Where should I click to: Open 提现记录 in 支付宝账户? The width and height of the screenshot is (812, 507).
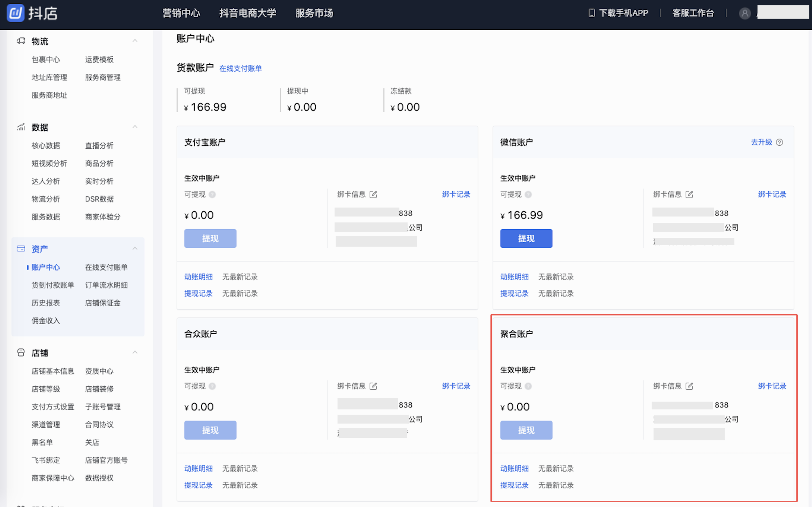[198, 294]
